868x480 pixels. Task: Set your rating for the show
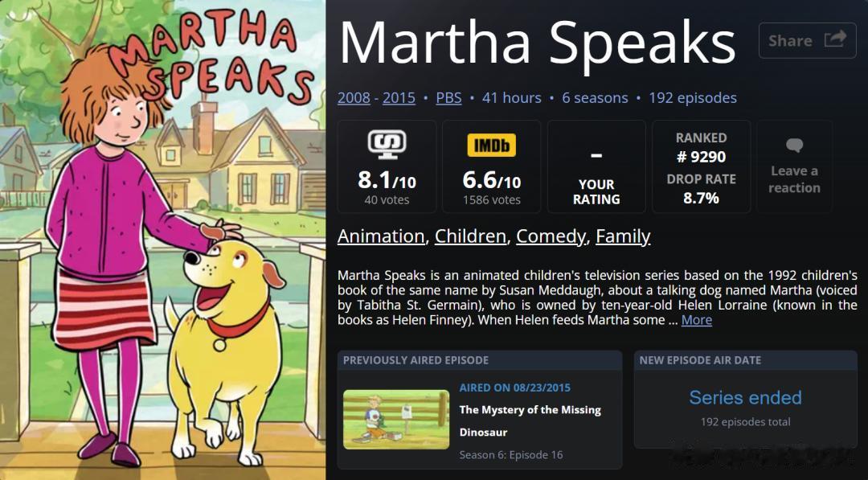(596, 167)
